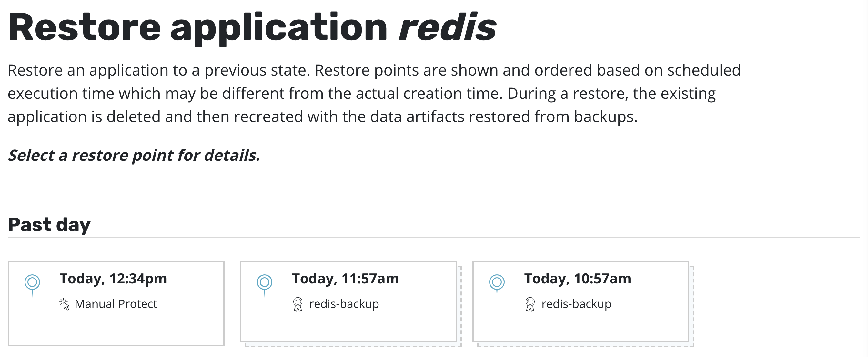Click the policy ribbon icon on the 11:57am card
This screenshot has height=357, width=868.
tap(298, 304)
